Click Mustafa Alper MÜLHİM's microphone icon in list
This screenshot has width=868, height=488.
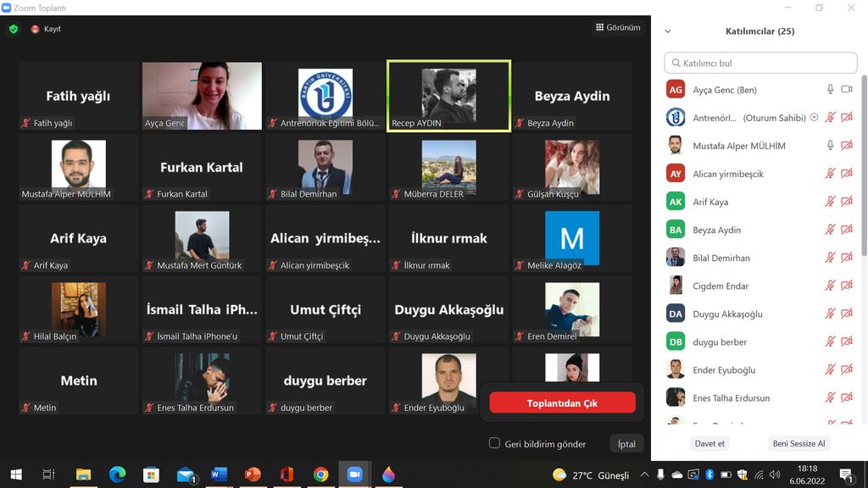[x=831, y=146]
